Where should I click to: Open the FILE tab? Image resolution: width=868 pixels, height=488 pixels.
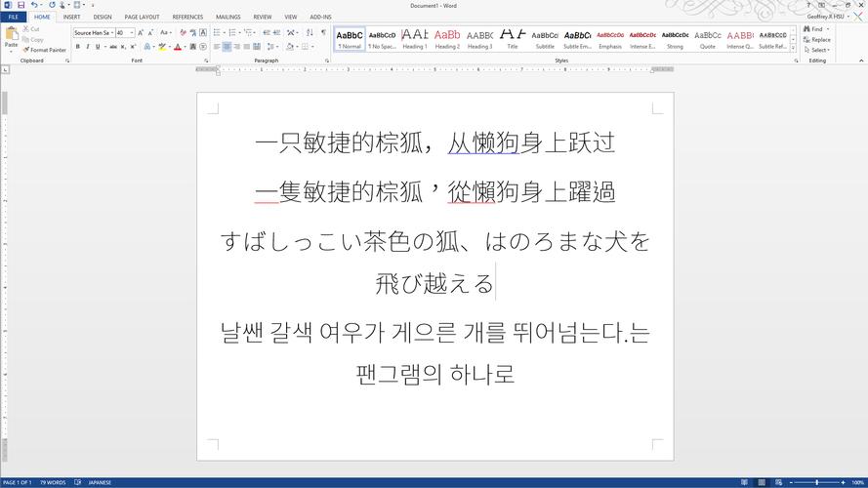pos(14,18)
